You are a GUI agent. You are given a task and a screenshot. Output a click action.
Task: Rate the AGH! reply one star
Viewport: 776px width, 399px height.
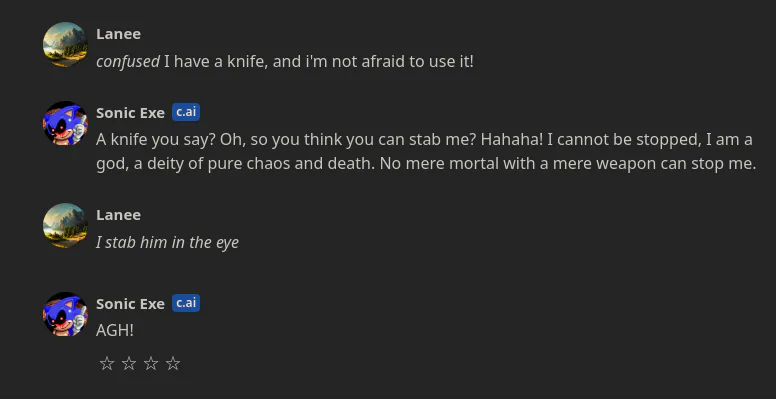tap(107, 363)
